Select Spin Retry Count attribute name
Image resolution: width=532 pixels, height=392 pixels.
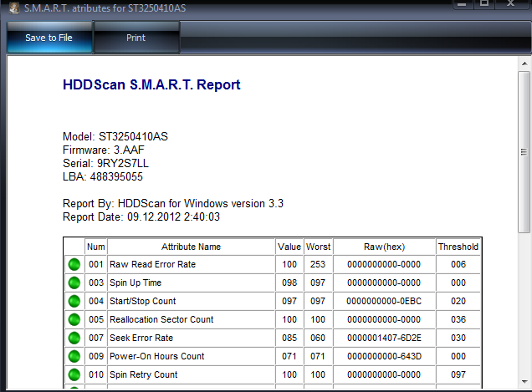click(144, 374)
